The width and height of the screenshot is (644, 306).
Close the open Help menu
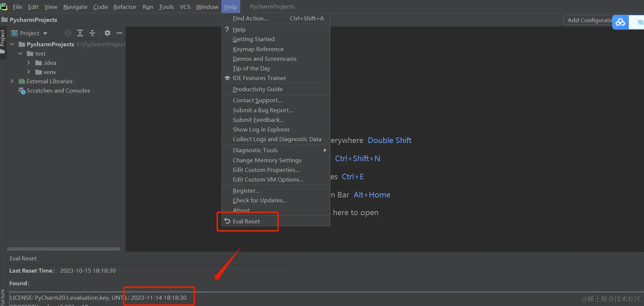(x=231, y=7)
